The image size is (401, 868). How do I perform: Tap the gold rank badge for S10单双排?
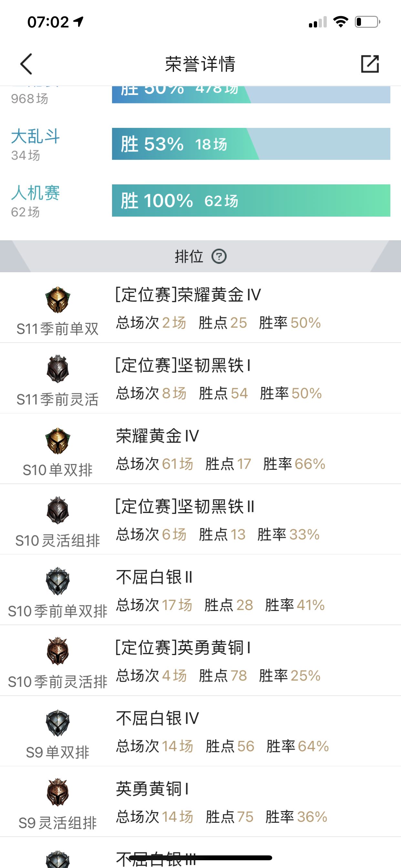[x=57, y=441]
